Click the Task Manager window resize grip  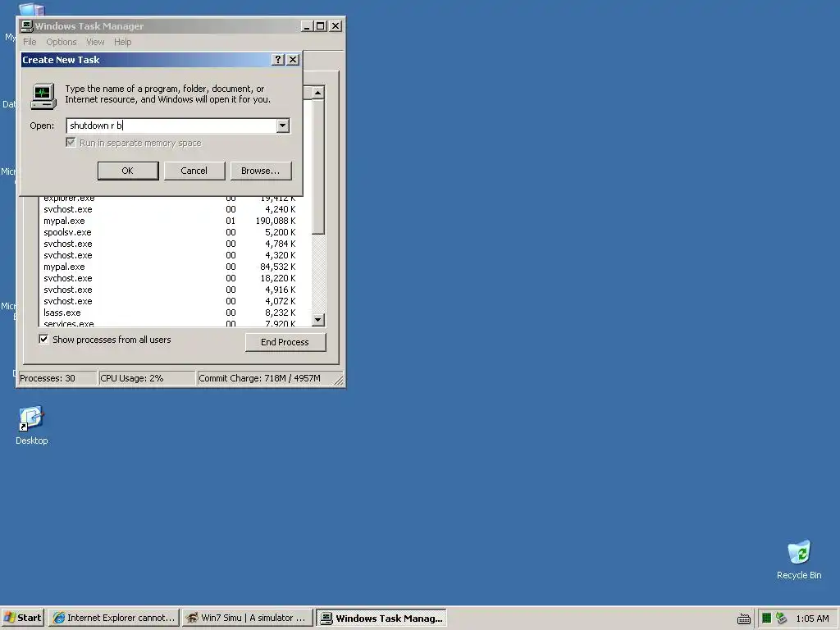pyautogui.click(x=339, y=381)
